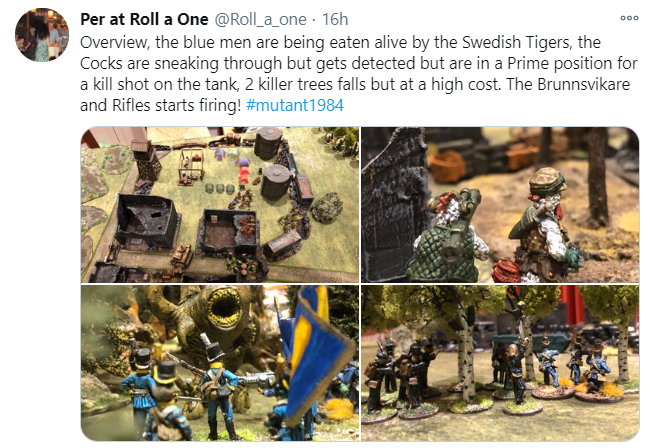Image resolution: width=650 pixels, height=448 pixels.
Task: Click the tweet body text paragraph
Action: point(359,74)
